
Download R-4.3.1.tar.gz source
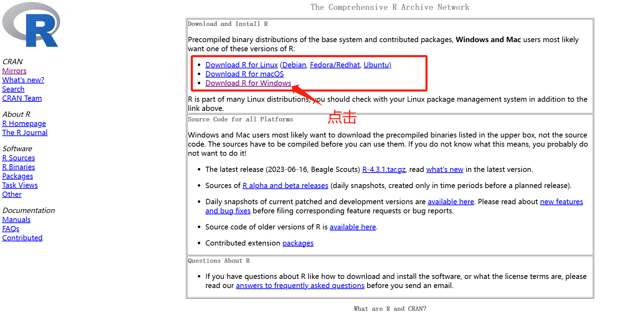tap(384, 169)
